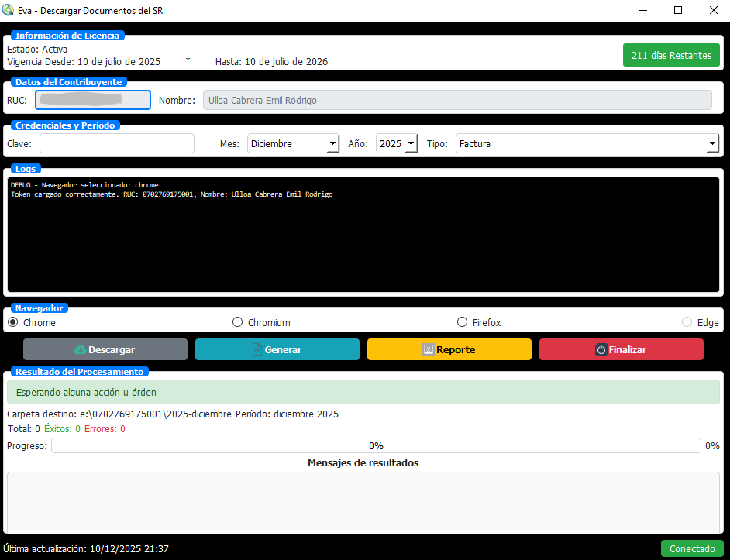Click the spreadsheet icon on Reporte button
Image resolution: width=730 pixels, height=560 pixels.
tap(428, 350)
